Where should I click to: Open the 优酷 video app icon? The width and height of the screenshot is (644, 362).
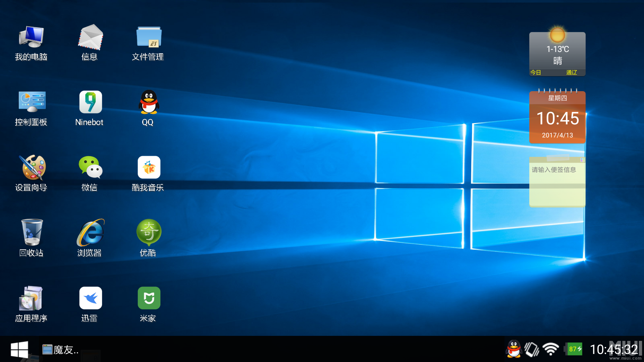(x=149, y=233)
